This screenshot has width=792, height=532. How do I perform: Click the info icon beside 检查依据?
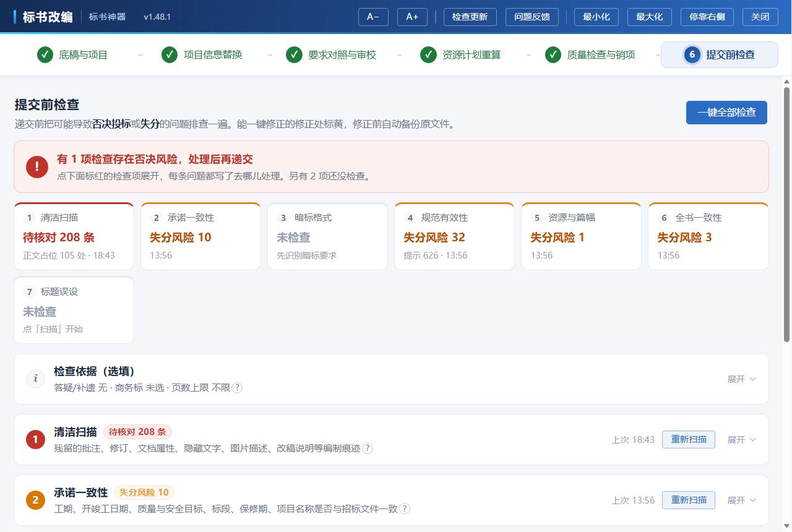(x=35, y=379)
